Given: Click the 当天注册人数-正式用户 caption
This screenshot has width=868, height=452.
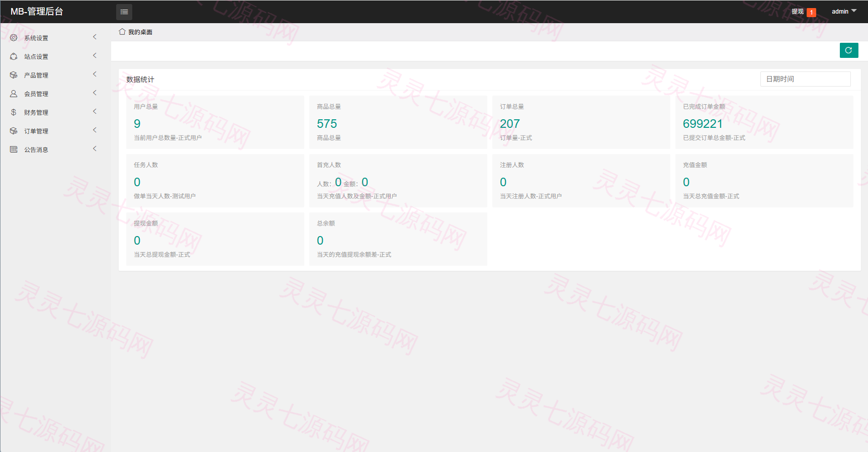Looking at the screenshot, I should coord(531,196).
